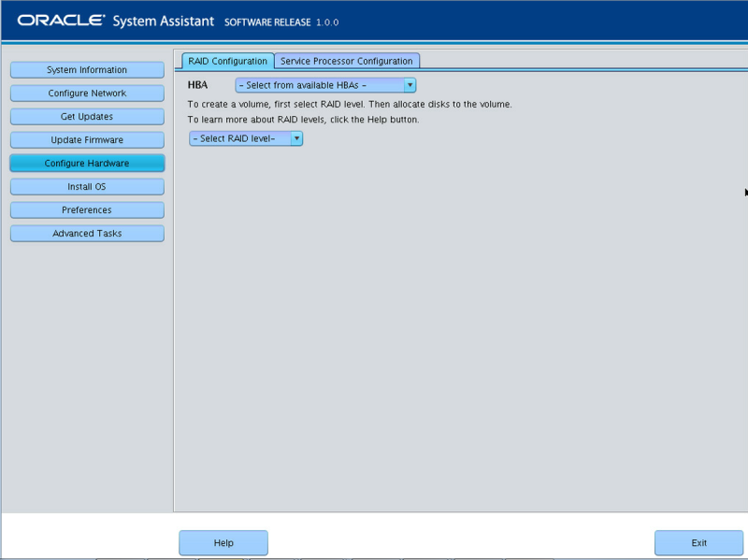This screenshot has width=748, height=560.
Task: Go to Advanced Tasks
Action: (87, 233)
